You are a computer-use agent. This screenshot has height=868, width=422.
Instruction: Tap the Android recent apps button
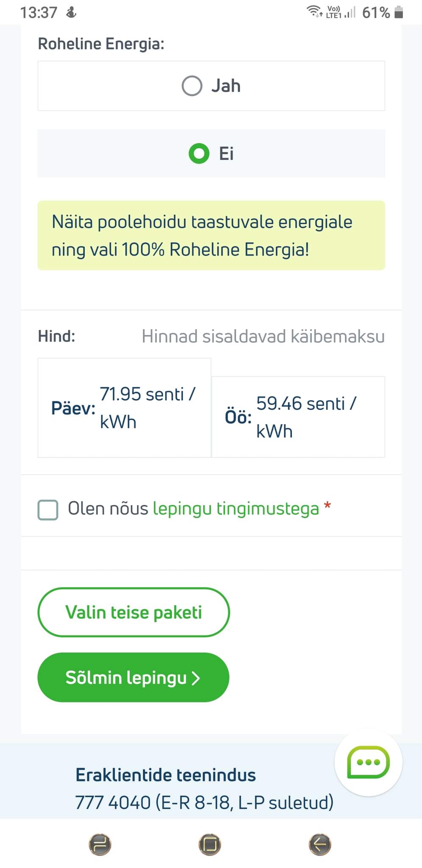point(100,844)
